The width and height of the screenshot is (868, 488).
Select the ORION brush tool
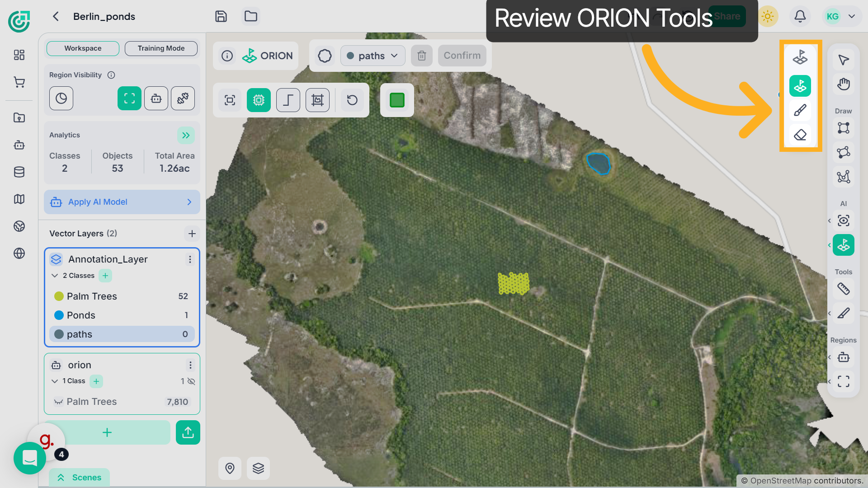800,110
